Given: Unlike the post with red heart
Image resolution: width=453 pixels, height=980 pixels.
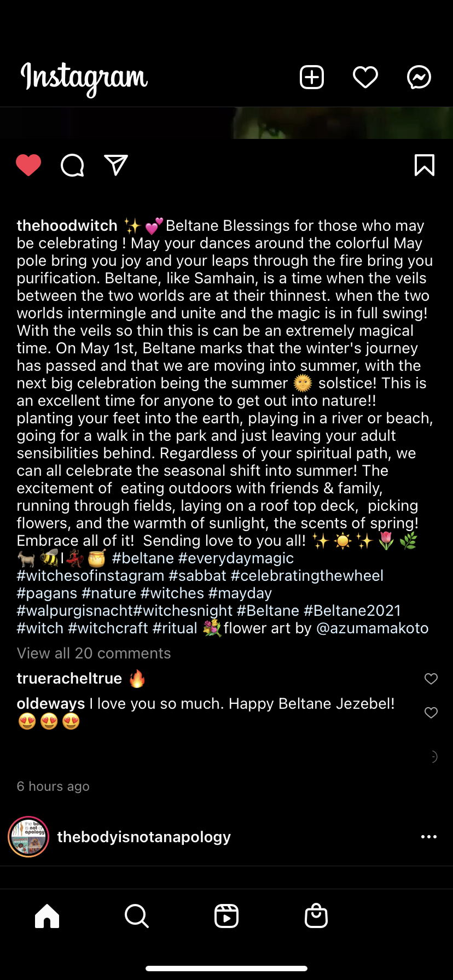Looking at the screenshot, I should click(x=28, y=165).
